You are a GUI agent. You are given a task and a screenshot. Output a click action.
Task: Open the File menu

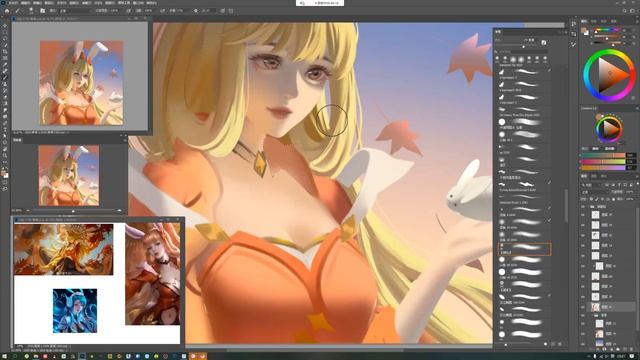coord(13,3)
